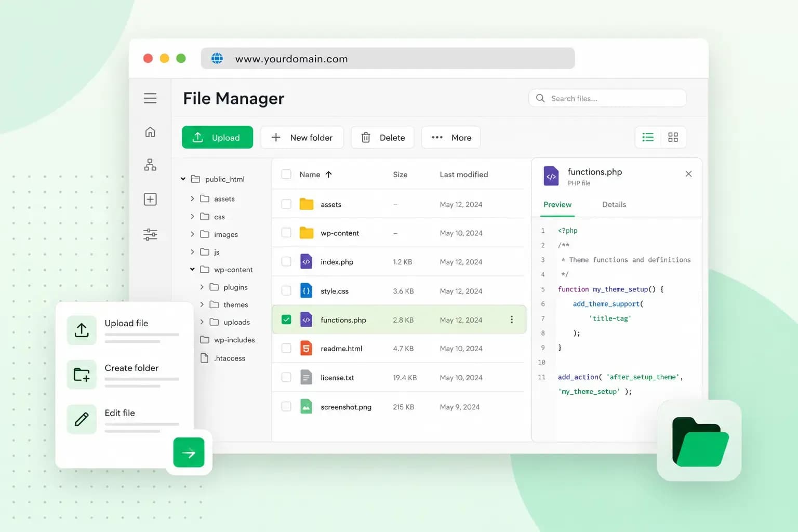The height and width of the screenshot is (532, 798).
Task: Click the index.php purple code icon
Action: [x=307, y=262]
